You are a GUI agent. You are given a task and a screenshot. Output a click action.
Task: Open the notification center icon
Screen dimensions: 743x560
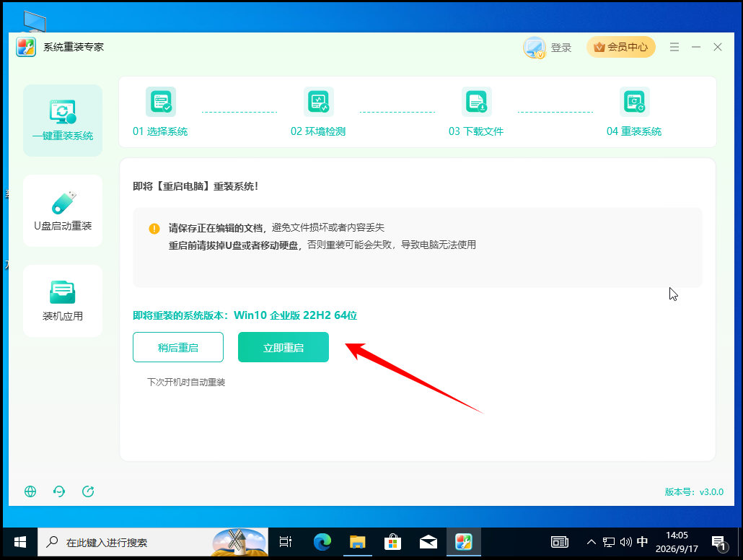coord(718,543)
